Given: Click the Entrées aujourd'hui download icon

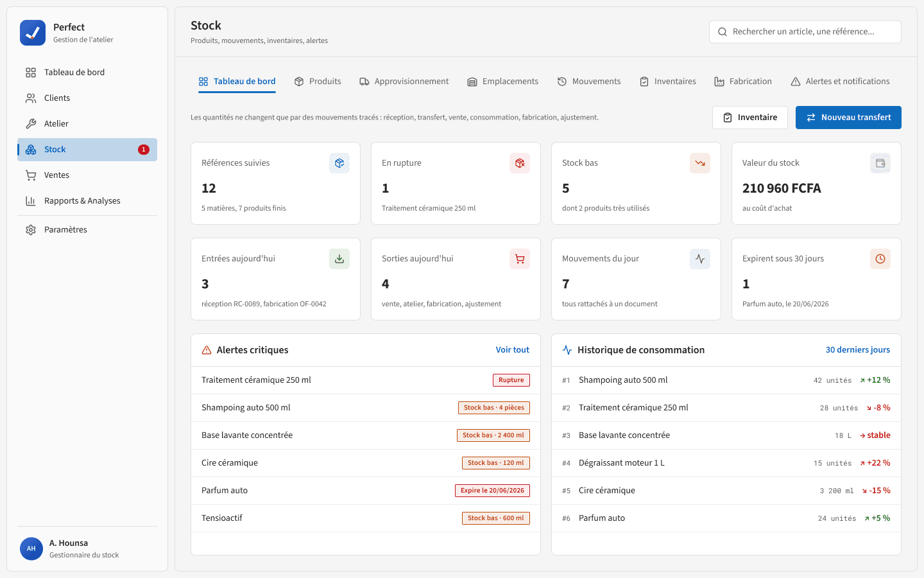Looking at the screenshot, I should pyautogui.click(x=339, y=259).
